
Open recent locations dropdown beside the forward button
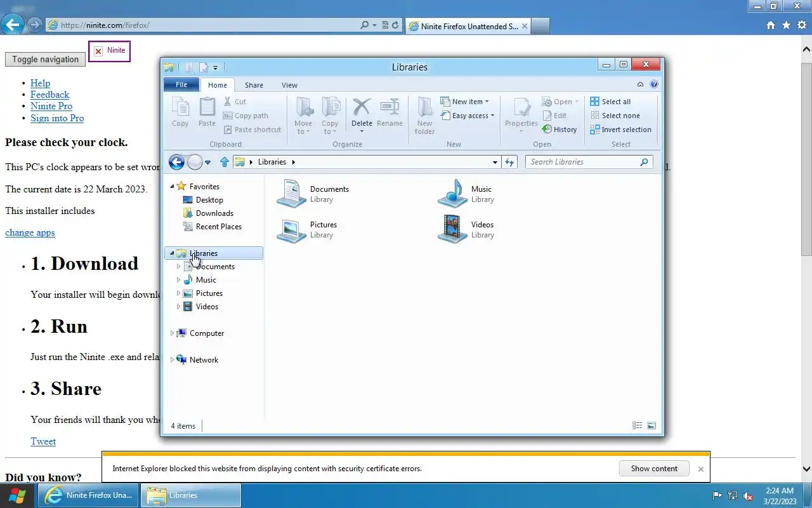tap(207, 163)
